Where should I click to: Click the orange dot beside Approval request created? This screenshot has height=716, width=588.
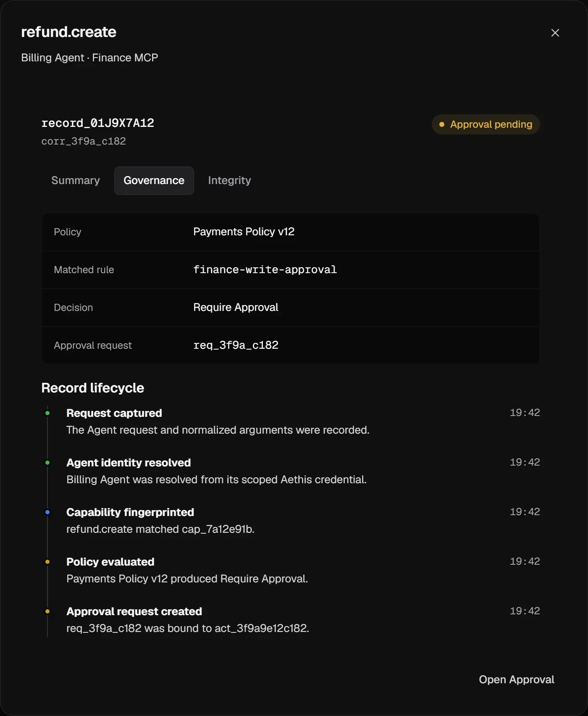pyautogui.click(x=47, y=611)
